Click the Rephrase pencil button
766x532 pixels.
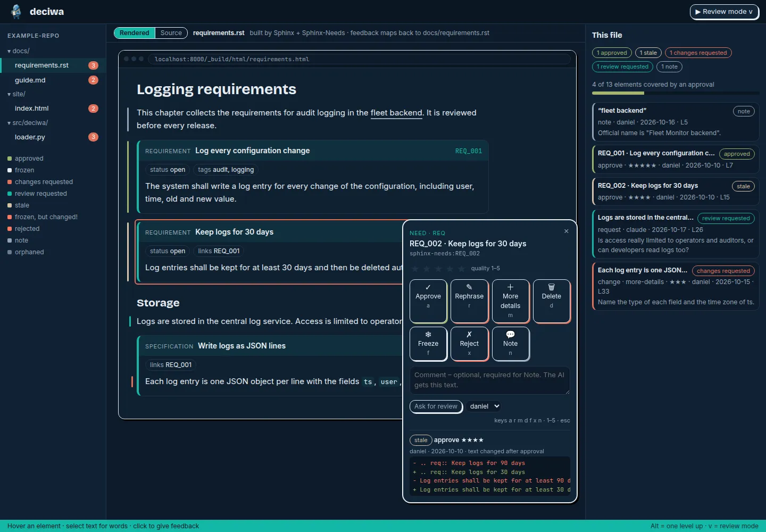click(x=469, y=301)
